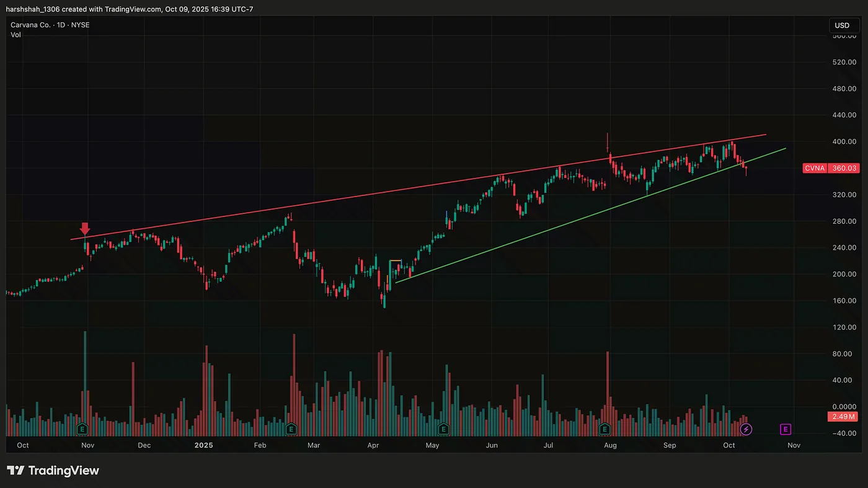Click the 0.0000 axis label

tap(844, 407)
